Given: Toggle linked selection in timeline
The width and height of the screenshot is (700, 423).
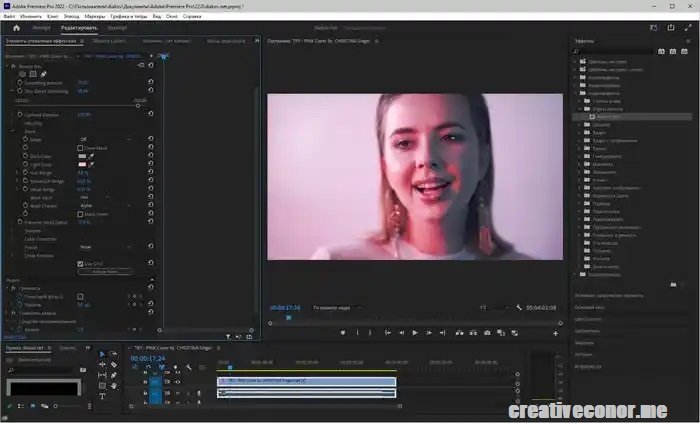Looking at the screenshot, I should pyautogui.click(x=162, y=367).
